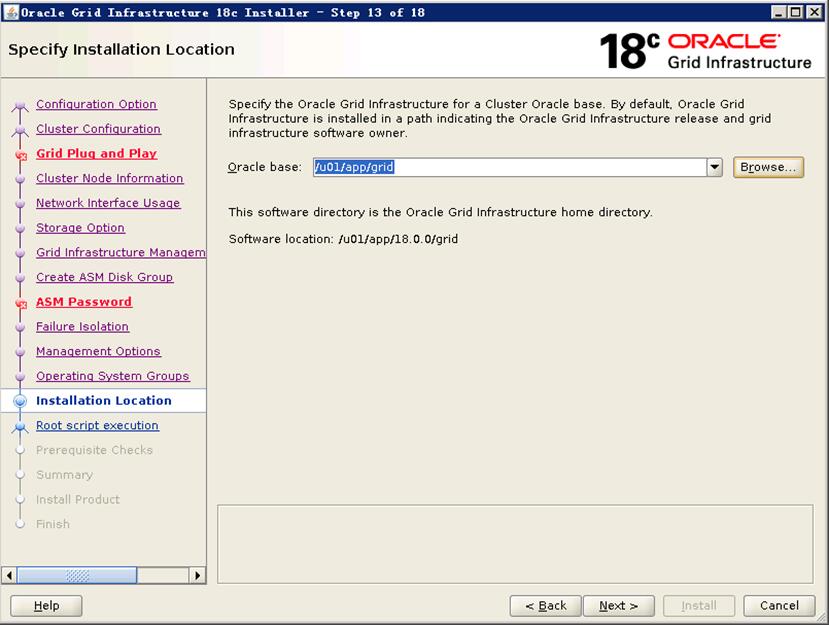Viewport: 829px width, 625px height.
Task: Open the Configuration Option step
Action: tap(96, 104)
